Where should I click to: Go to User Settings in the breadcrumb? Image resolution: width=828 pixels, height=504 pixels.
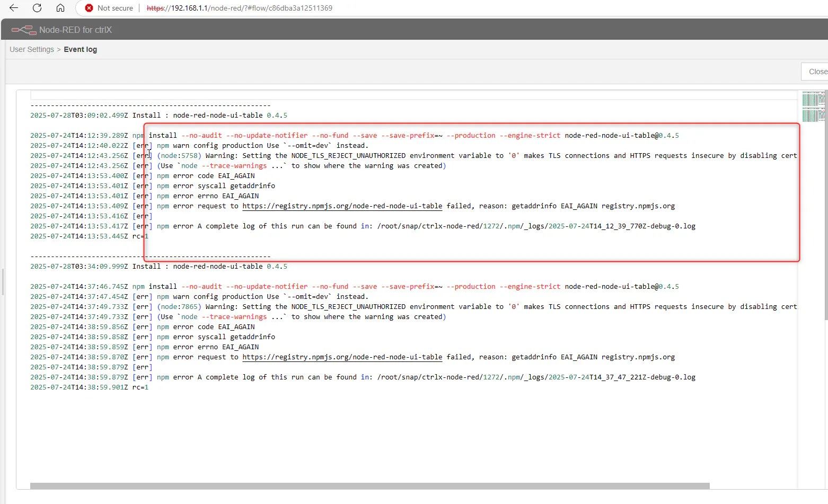tap(32, 49)
